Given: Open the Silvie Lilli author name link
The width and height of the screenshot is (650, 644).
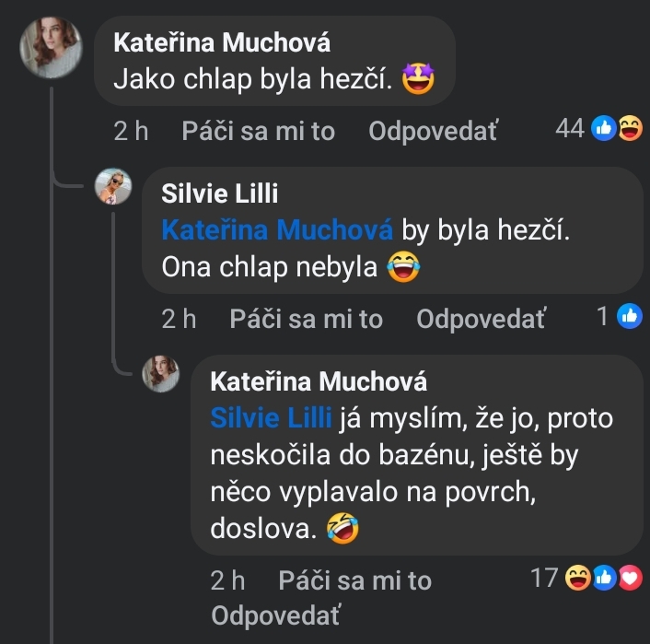Looking at the screenshot, I should 219,193.
